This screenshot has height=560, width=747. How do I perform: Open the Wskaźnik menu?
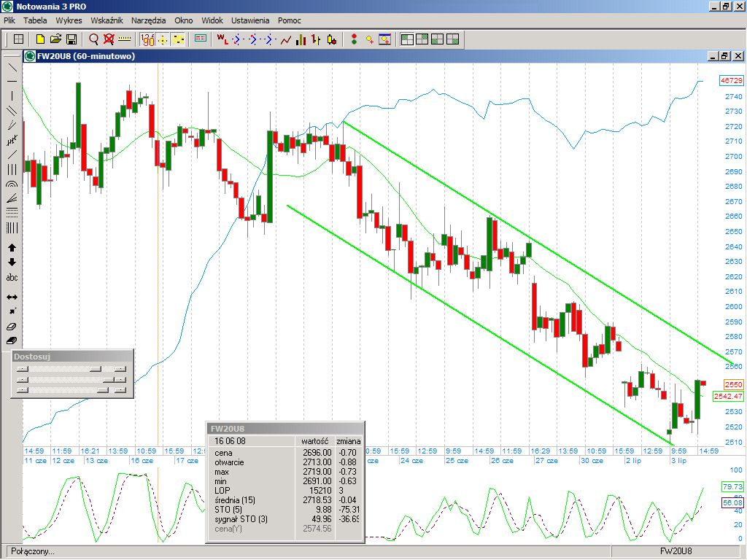107,20
